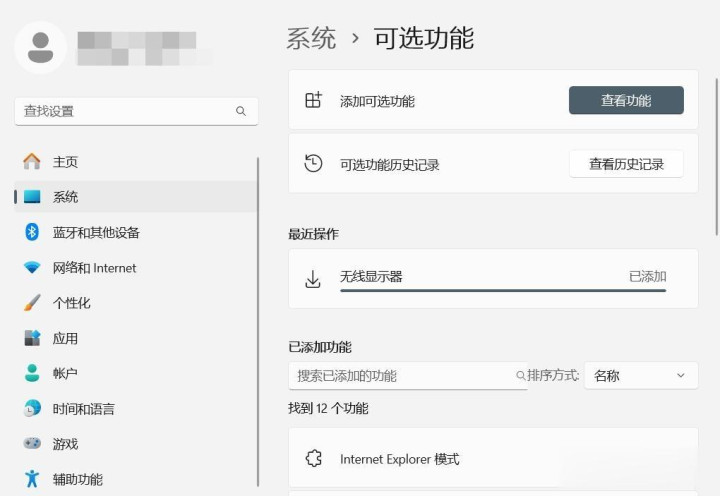
Task: Open the 排序方式 名称 dropdown
Action: (640, 376)
